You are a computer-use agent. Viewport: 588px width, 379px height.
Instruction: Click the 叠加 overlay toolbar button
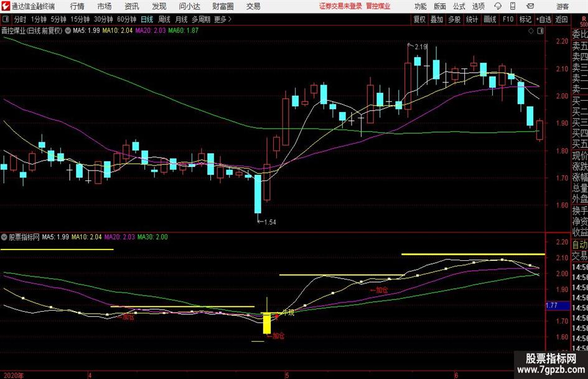437,19
